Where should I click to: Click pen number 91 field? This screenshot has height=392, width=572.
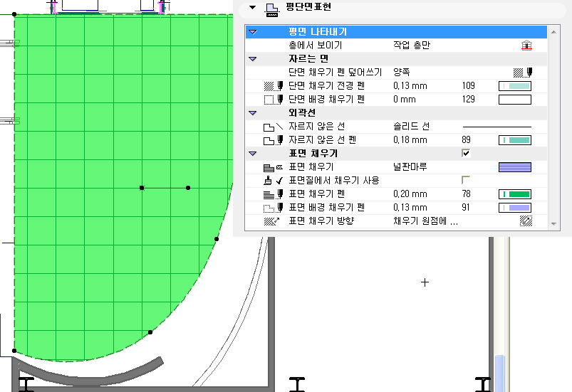(x=466, y=207)
